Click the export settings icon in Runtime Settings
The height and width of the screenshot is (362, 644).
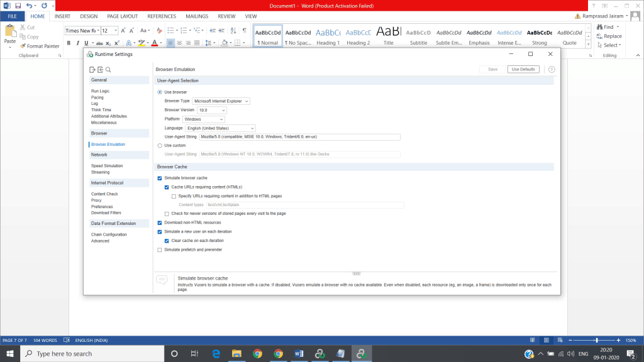(x=92, y=70)
